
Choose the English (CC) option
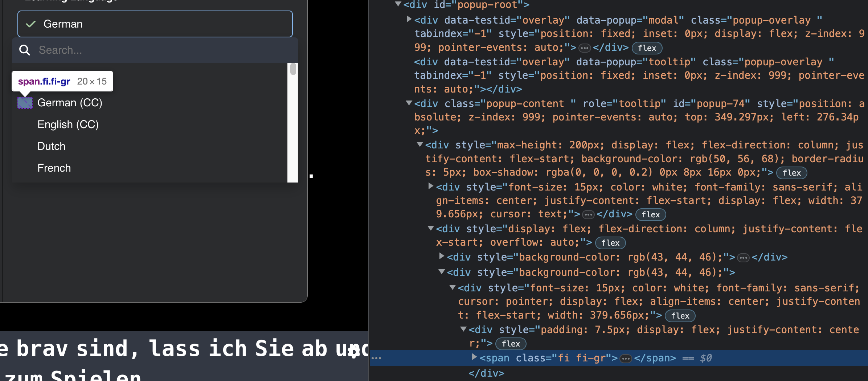[68, 124]
